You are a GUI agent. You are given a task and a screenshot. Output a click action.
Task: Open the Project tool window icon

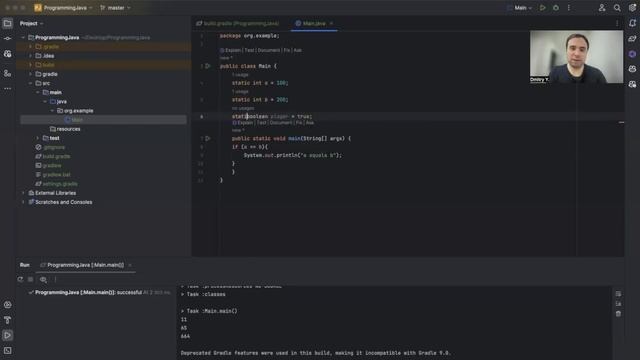click(x=7, y=23)
